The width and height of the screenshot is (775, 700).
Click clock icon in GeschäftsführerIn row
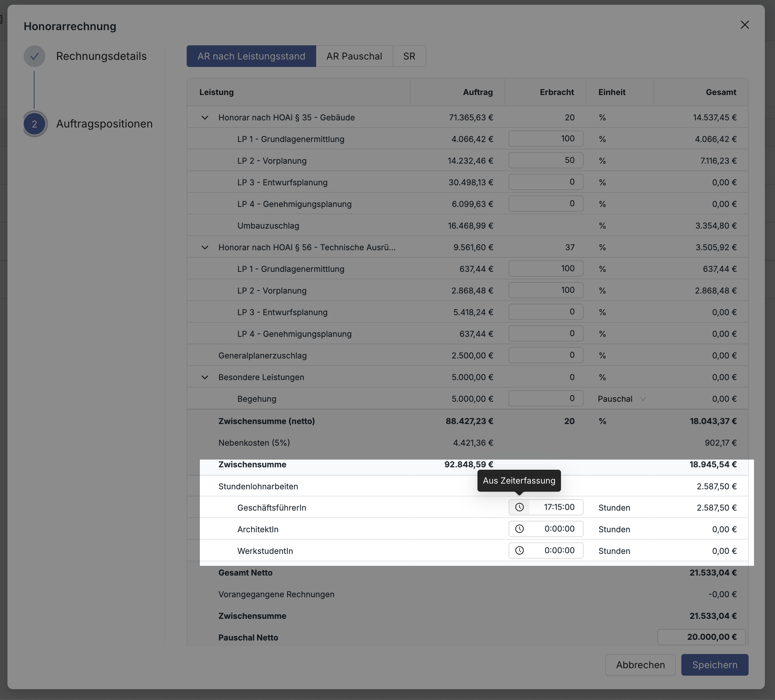click(x=519, y=507)
